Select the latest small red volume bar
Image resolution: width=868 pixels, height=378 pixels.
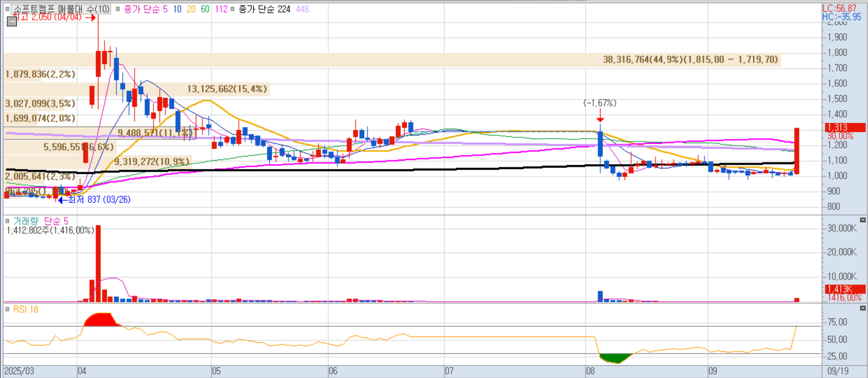click(797, 300)
